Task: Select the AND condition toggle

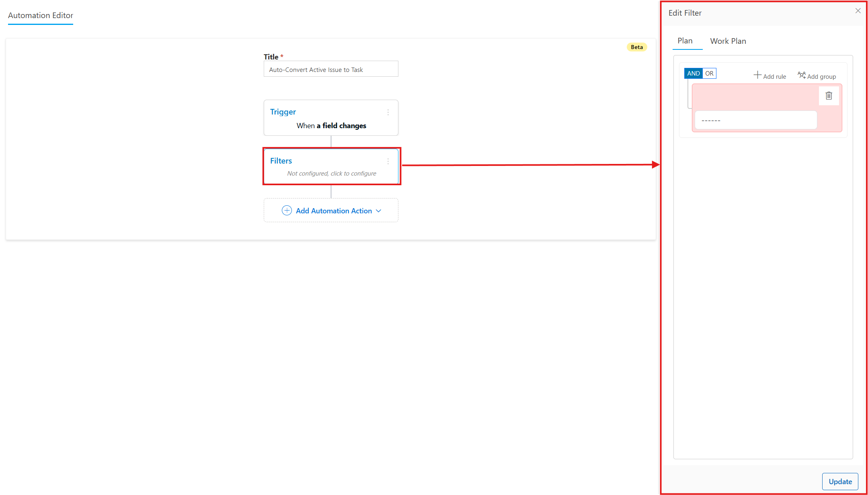Action: [694, 74]
